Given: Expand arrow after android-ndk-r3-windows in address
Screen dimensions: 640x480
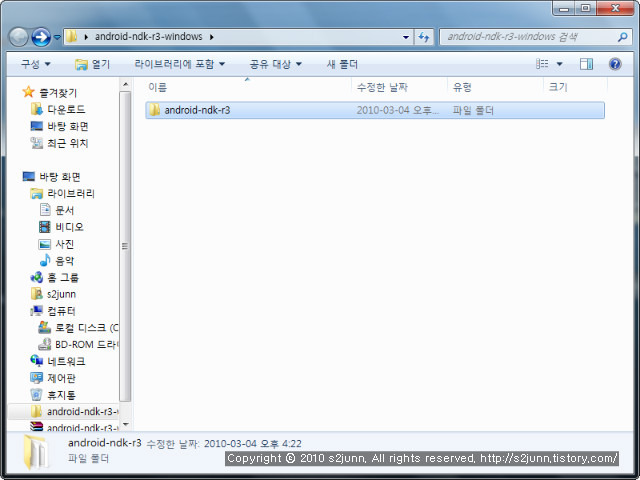Looking at the screenshot, I should 212,37.
